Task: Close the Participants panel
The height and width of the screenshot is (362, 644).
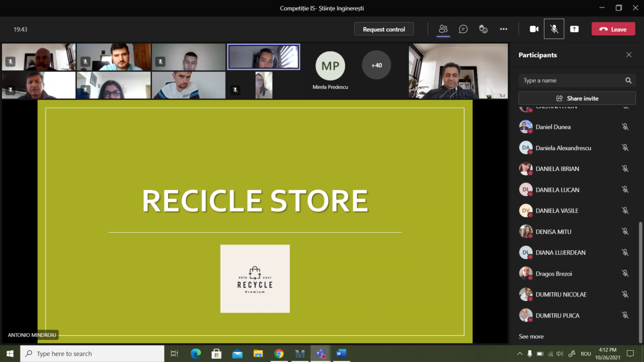Action: [628, 55]
